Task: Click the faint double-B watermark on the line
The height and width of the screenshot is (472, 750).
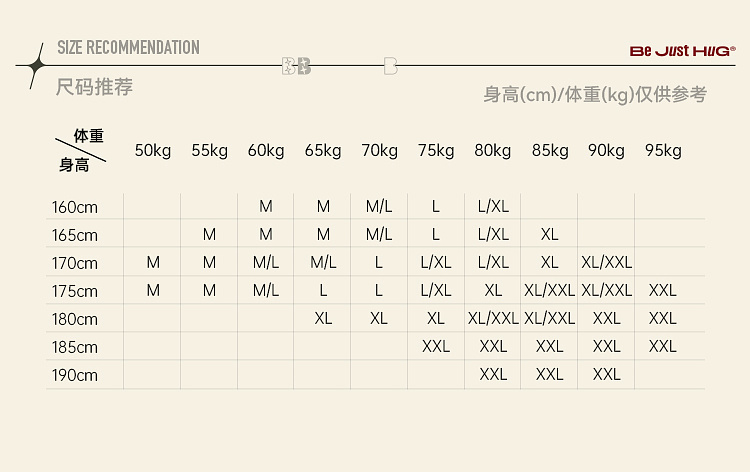Action: (297, 67)
